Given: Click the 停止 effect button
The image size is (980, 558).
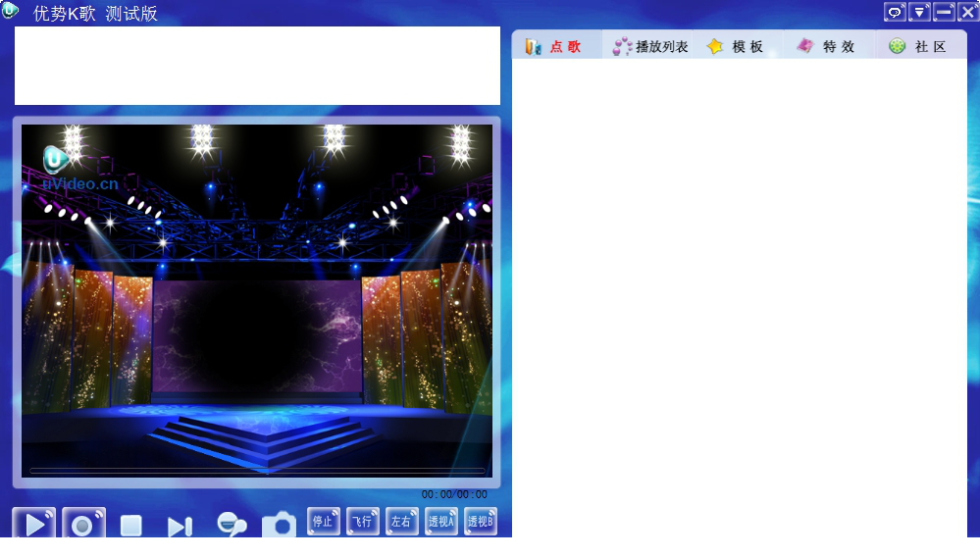Looking at the screenshot, I should click(324, 521).
